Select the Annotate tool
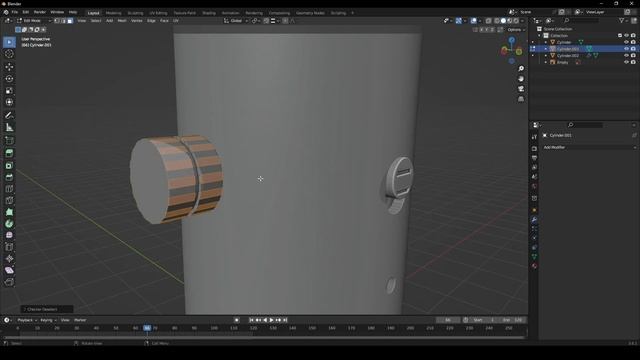This screenshot has width=640, height=360. [x=9, y=116]
